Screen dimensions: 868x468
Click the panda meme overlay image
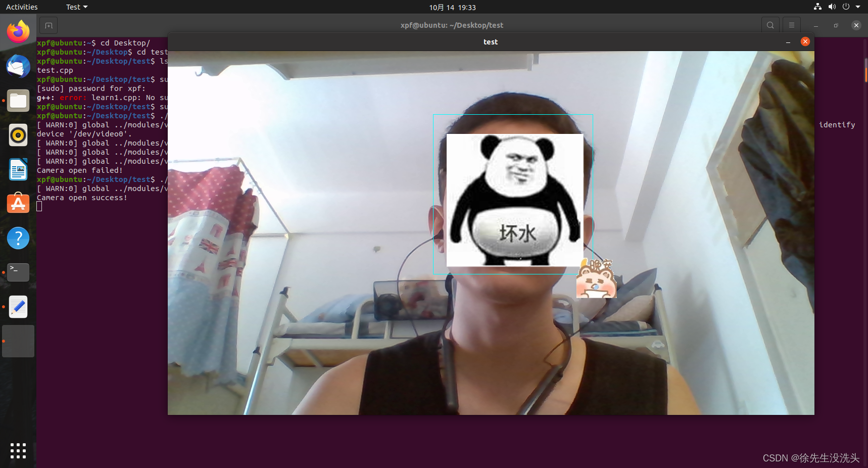click(x=515, y=200)
